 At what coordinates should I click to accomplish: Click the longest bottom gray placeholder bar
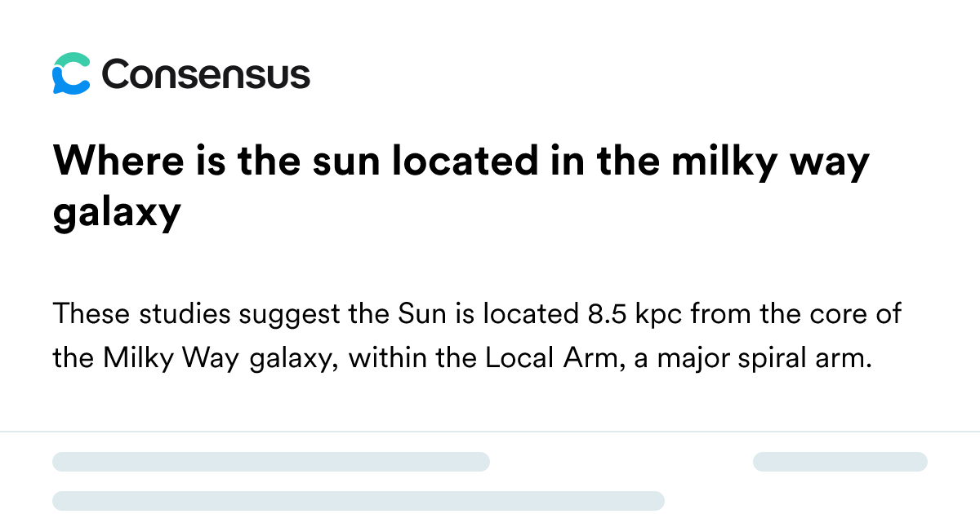coord(359,501)
